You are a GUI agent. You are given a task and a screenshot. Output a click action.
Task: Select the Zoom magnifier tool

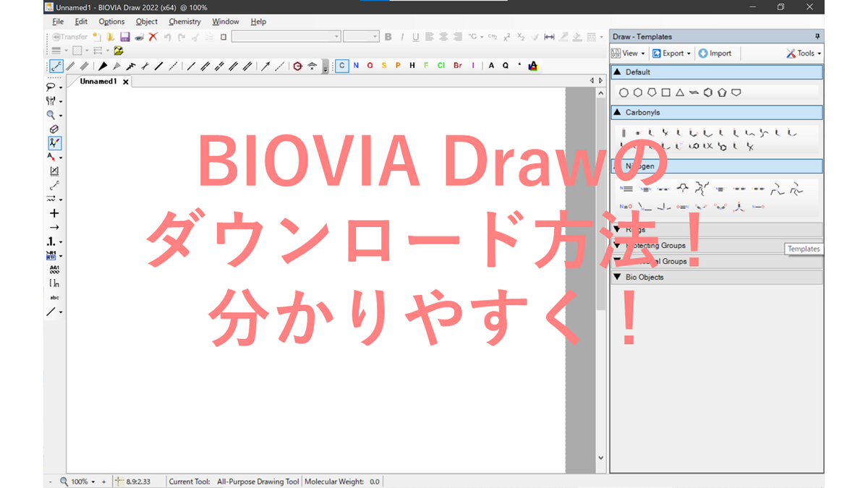[x=50, y=114]
